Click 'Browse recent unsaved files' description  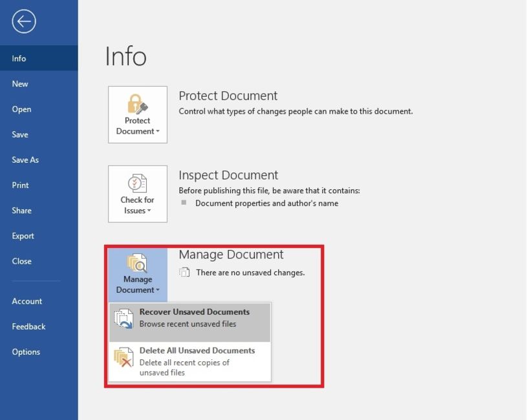tap(188, 324)
